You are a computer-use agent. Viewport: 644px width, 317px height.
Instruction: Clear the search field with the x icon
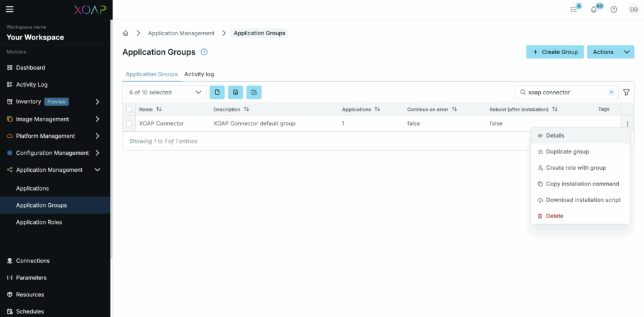(611, 92)
